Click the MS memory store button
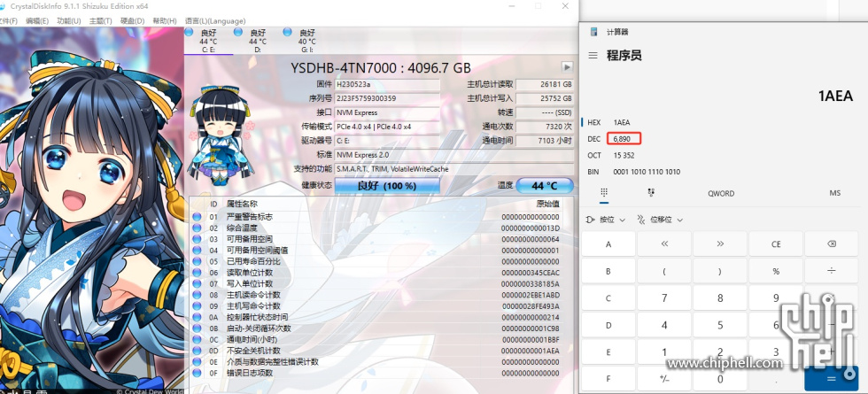The height and width of the screenshot is (394, 868). [x=834, y=193]
